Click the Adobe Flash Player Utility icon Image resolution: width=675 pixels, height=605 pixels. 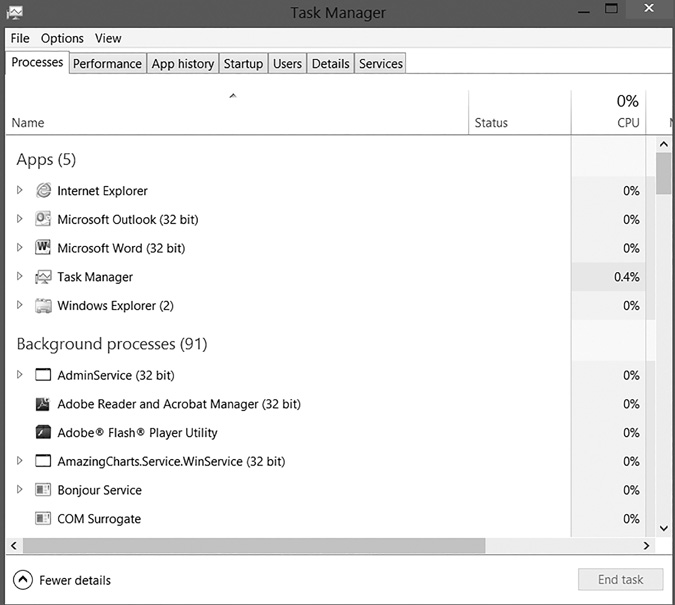(x=43, y=432)
